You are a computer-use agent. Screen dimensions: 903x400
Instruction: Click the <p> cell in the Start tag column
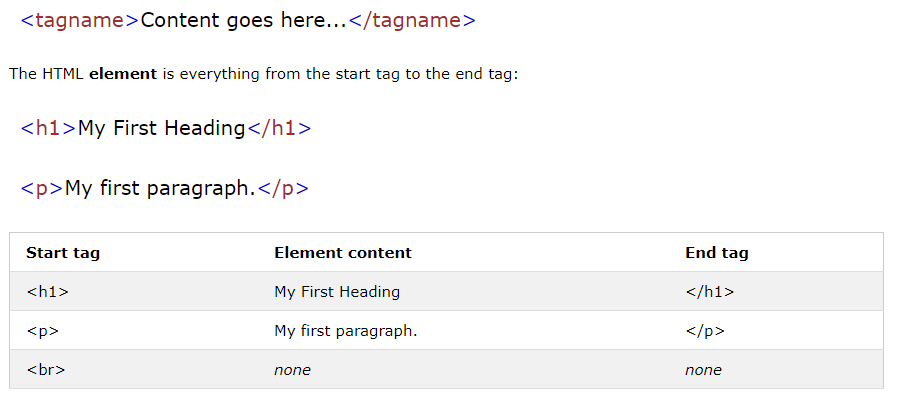(44, 331)
